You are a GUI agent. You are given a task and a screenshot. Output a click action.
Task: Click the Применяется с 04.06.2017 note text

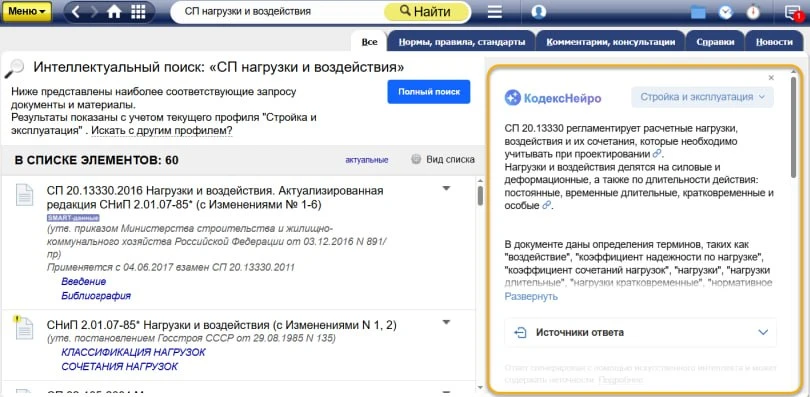tap(170, 267)
